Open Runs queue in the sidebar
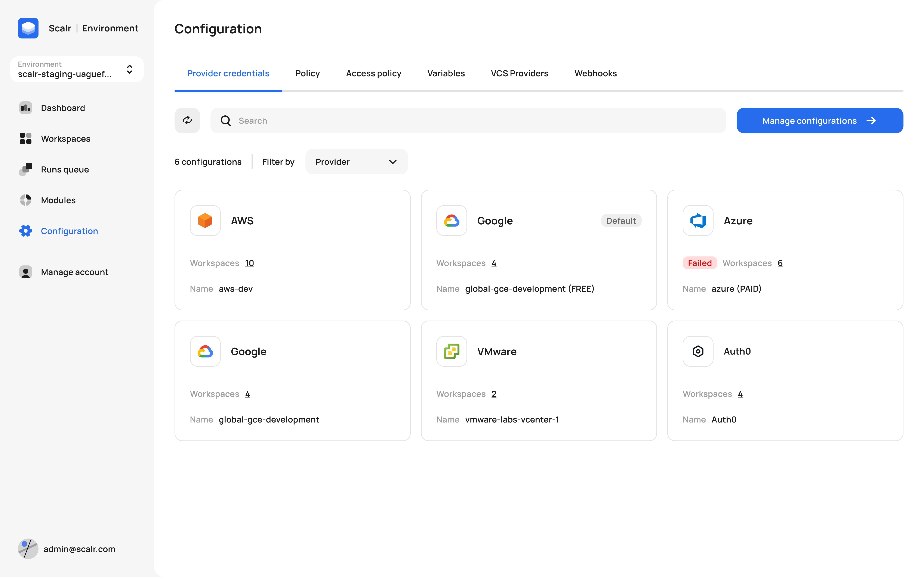The image size is (924, 577). [x=65, y=169]
